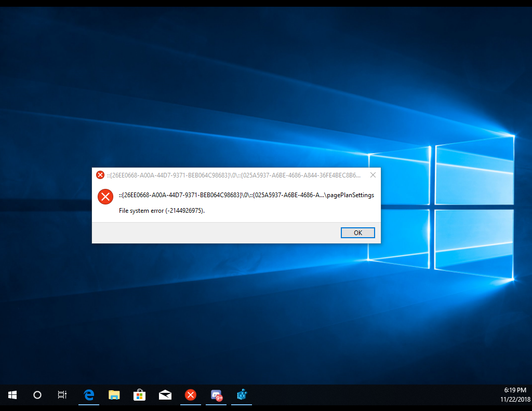
Task: Open Microsoft Store from taskbar
Action: [x=139, y=395]
